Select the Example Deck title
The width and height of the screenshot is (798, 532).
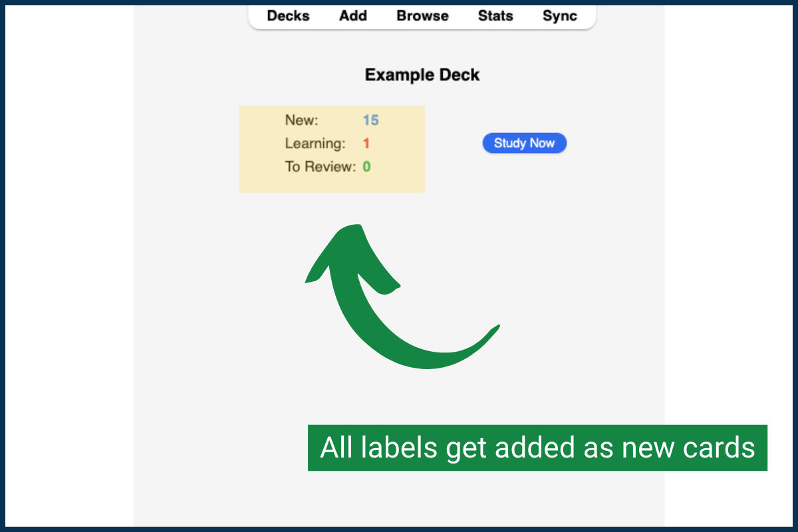pyautogui.click(x=422, y=75)
